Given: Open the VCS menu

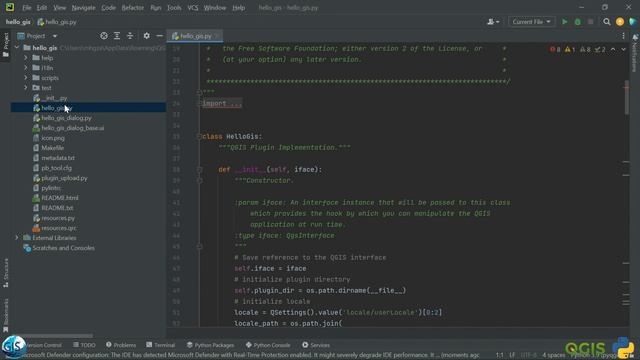Looking at the screenshot, I should click(x=193, y=8).
